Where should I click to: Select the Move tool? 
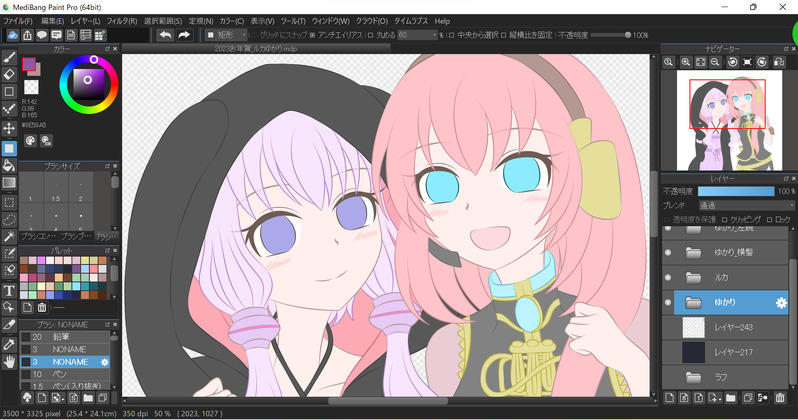pos(9,127)
